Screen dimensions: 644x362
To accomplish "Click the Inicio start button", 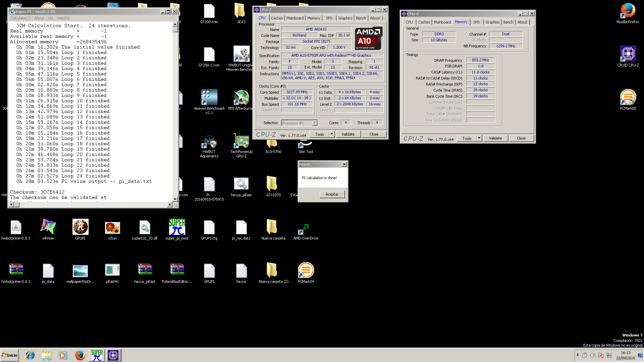I will pyautogui.click(x=9, y=355).
